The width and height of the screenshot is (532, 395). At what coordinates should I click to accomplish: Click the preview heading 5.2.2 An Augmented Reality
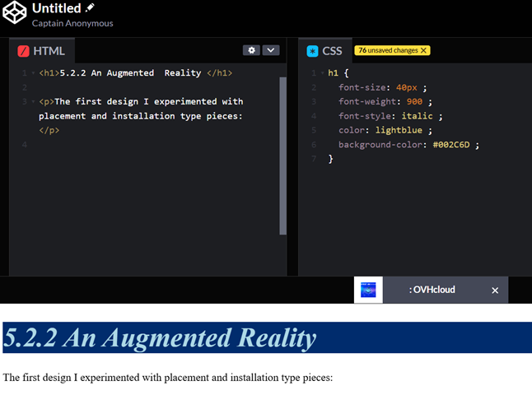160,337
